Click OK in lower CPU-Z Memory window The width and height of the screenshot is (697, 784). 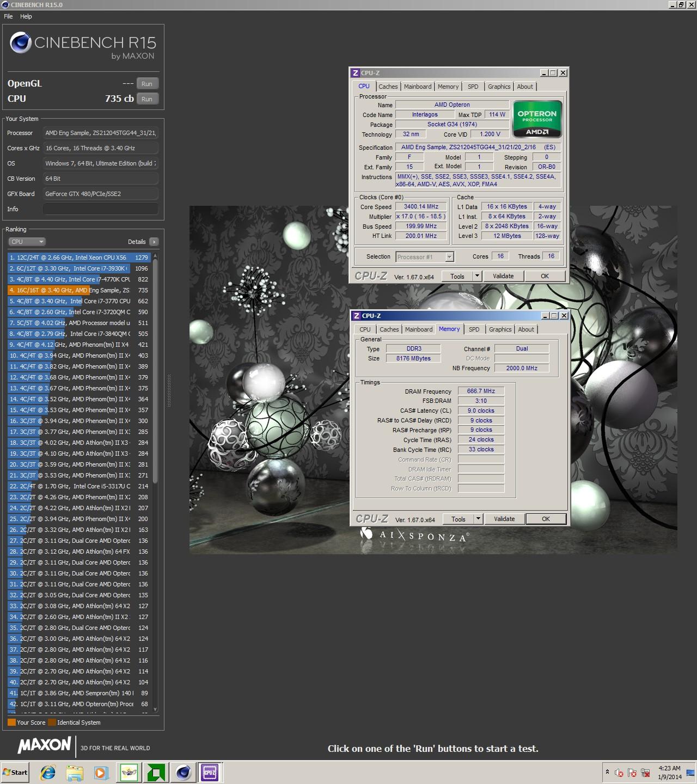pyautogui.click(x=546, y=519)
